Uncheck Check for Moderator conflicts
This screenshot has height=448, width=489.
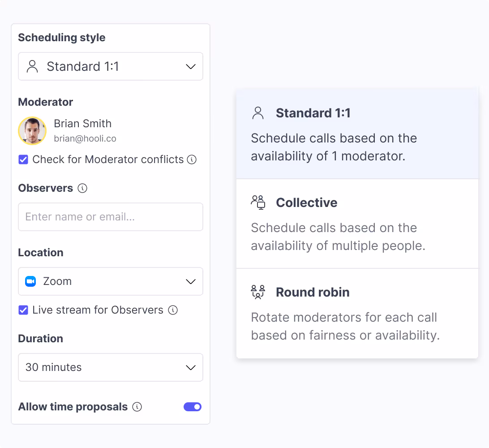pos(23,159)
